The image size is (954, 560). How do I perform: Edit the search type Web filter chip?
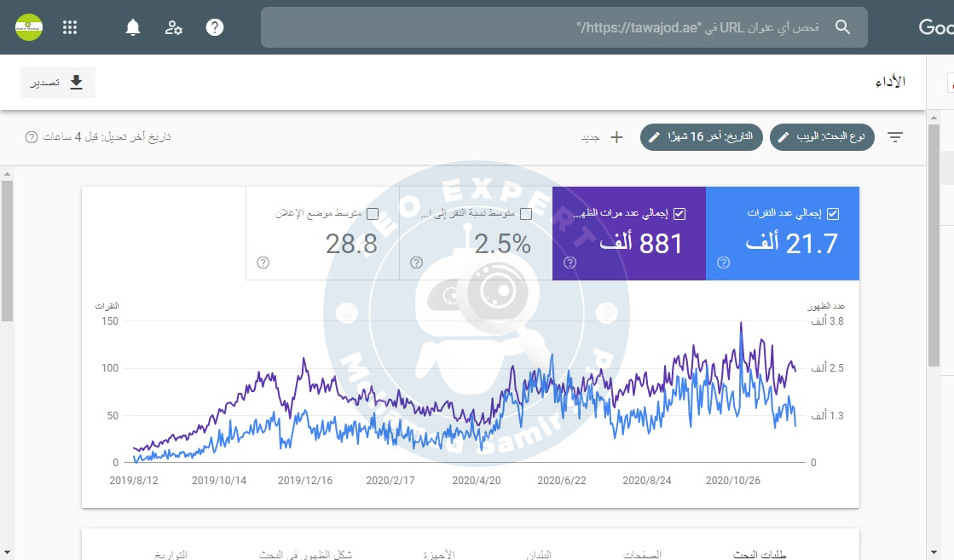[x=822, y=137]
